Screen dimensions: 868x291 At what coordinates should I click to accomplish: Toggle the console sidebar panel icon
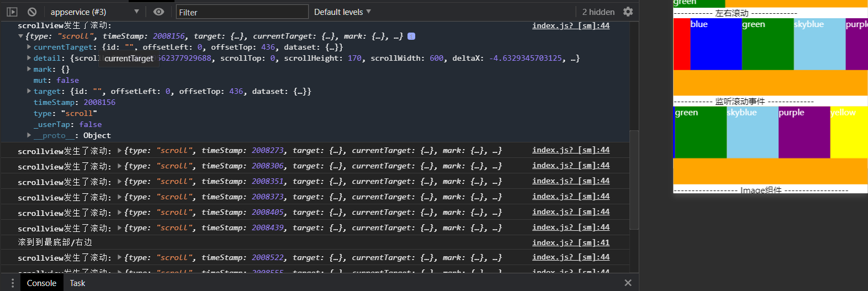[x=12, y=12]
